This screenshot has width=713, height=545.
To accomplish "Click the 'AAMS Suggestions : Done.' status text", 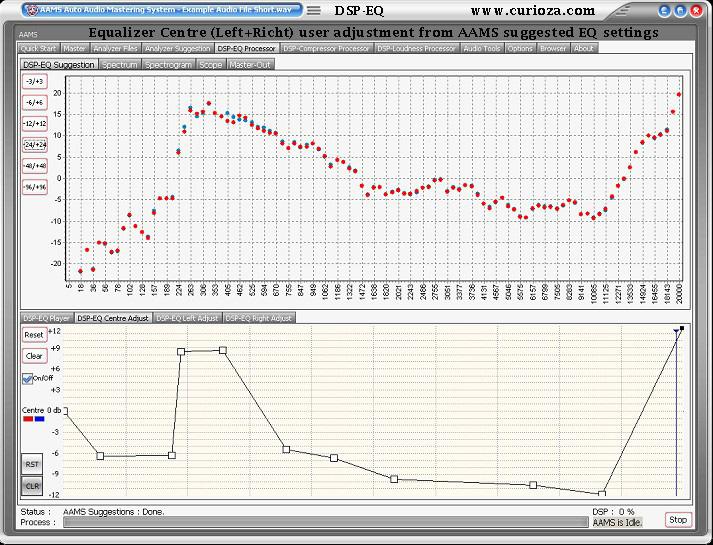I will click(114, 512).
